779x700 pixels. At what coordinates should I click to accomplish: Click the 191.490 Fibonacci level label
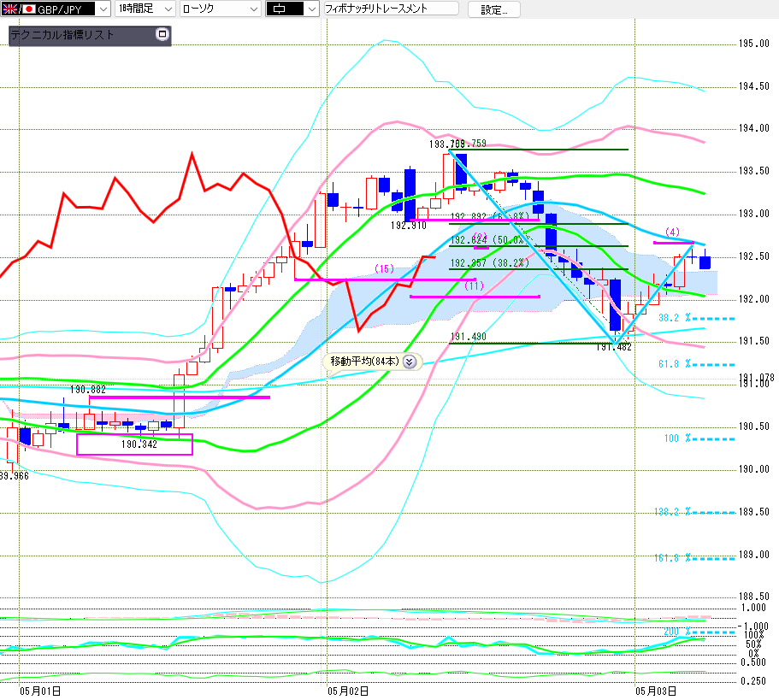tap(469, 337)
